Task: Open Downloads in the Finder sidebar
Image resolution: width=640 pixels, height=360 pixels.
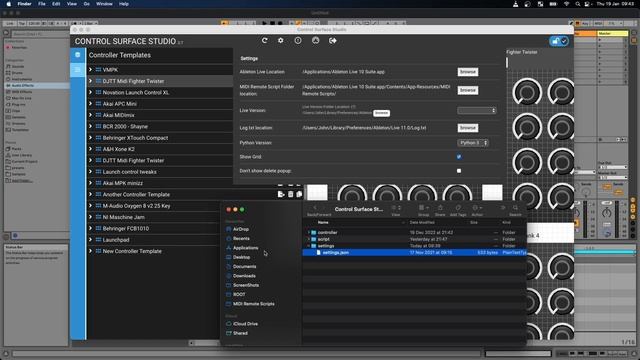Action: coord(244,276)
